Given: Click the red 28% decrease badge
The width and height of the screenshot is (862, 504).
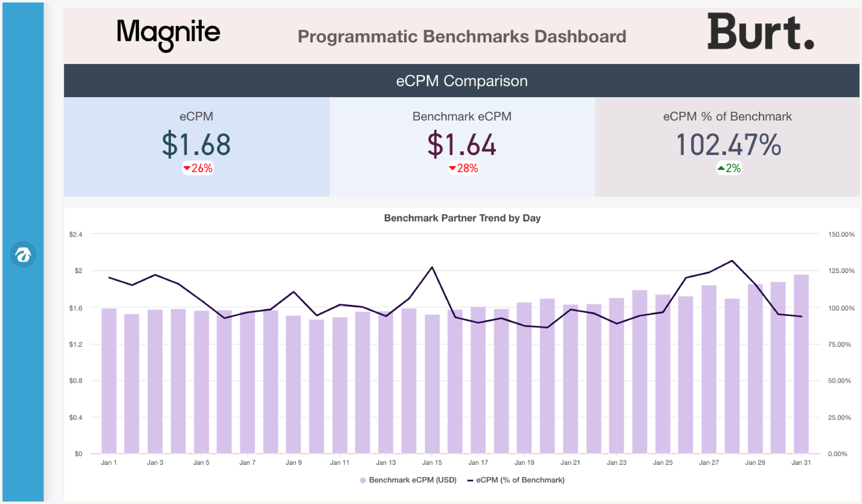Looking at the screenshot, I should tap(463, 168).
